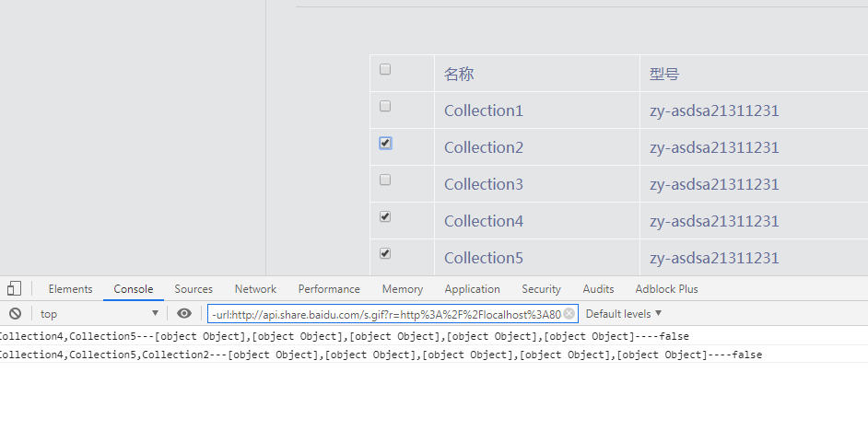
Task: Click the model number in Collection2 row
Action: click(x=714, y=147)
